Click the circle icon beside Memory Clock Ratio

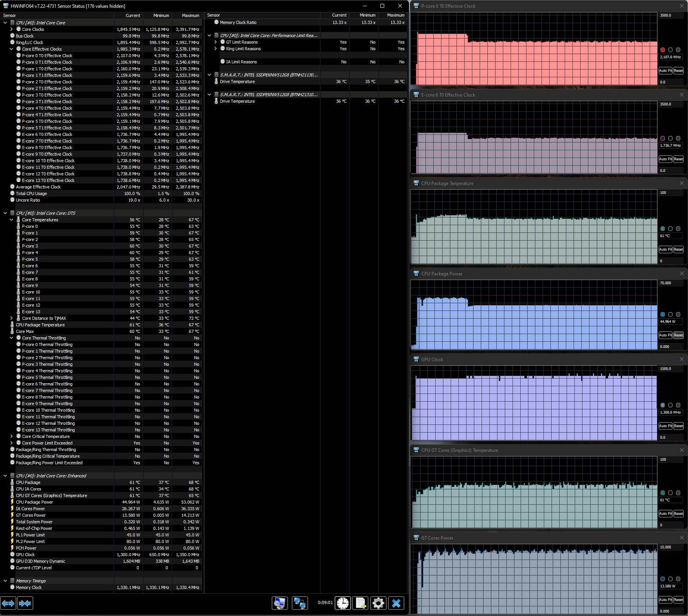tap(216, 22)
